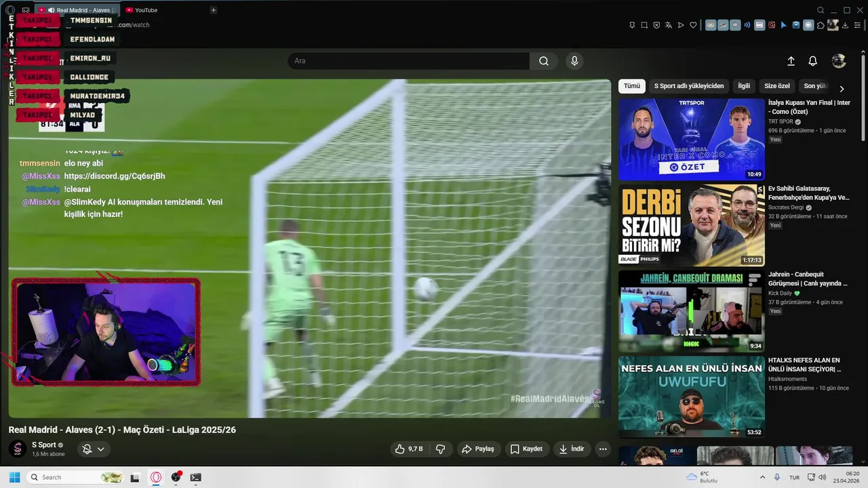Open the taskbar volume speaker icon

pos(822,477)
